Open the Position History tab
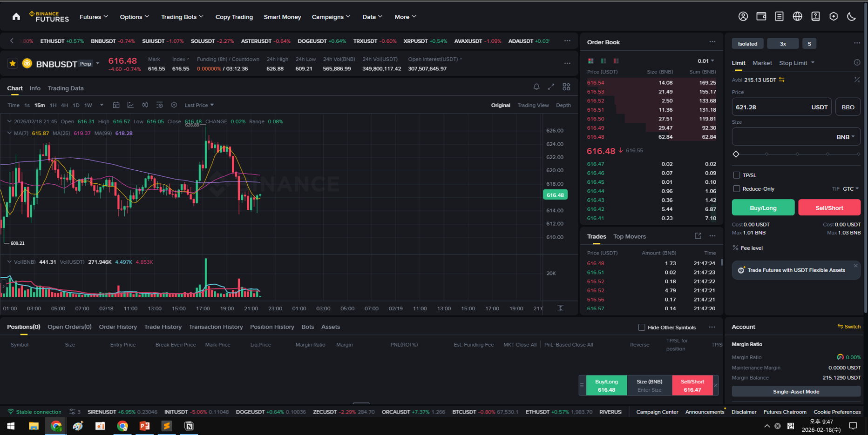Image resolution: width=868 pixels, height=435 pixels. 272,327
